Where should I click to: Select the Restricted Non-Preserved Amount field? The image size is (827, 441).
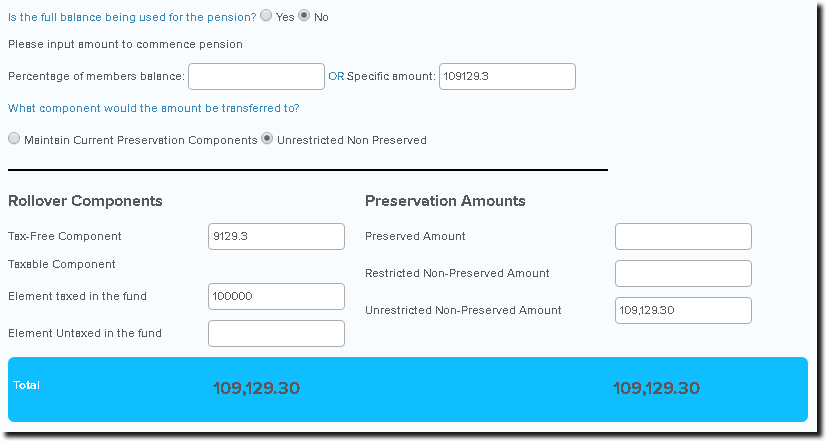click(x=683, y=273)
